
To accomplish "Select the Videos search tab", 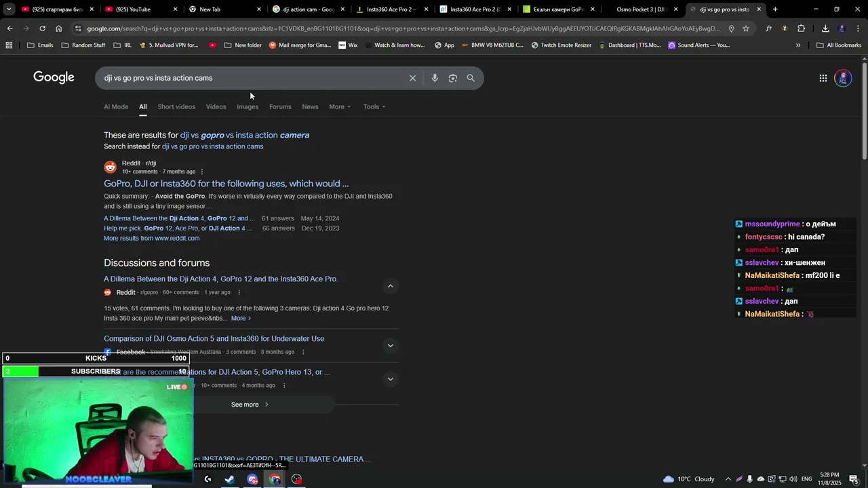I will (216, 107).
